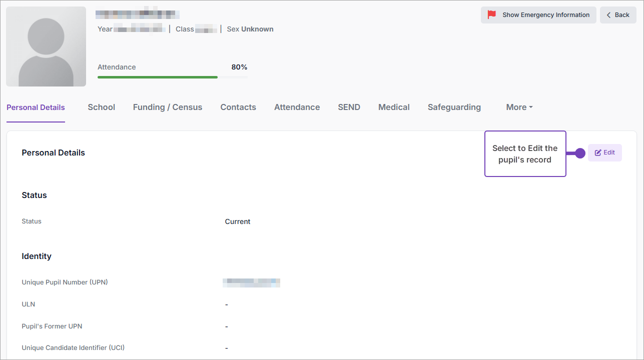Go to the Funding / Census tab
The width and height of the screenshot is (644, 360).
(x=168, y=107)
